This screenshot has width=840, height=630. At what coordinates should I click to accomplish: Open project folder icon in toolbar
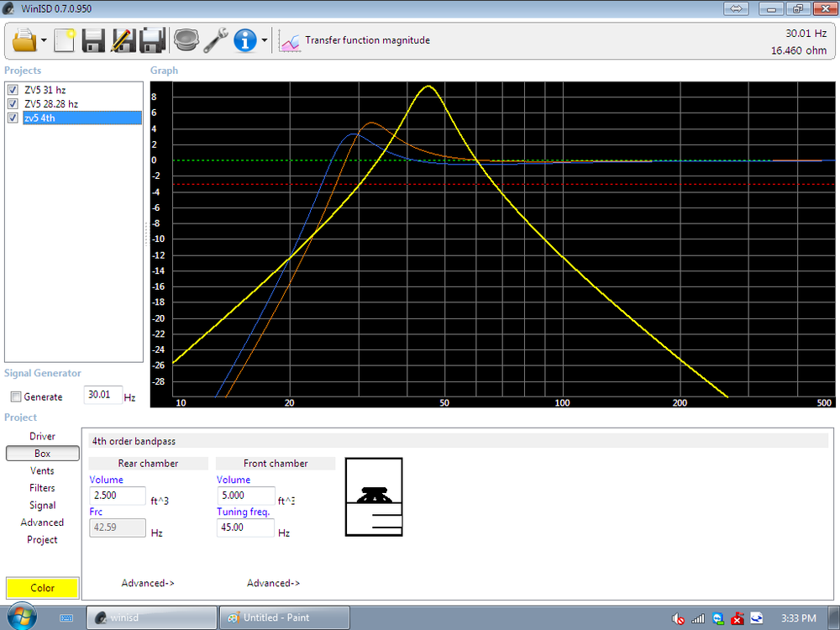[24, 40]
